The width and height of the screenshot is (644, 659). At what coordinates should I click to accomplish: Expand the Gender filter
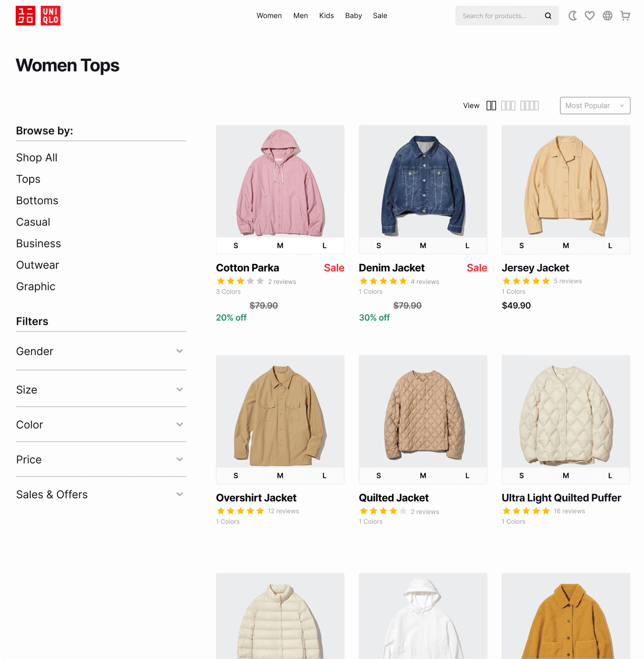[x=101, y=351]
